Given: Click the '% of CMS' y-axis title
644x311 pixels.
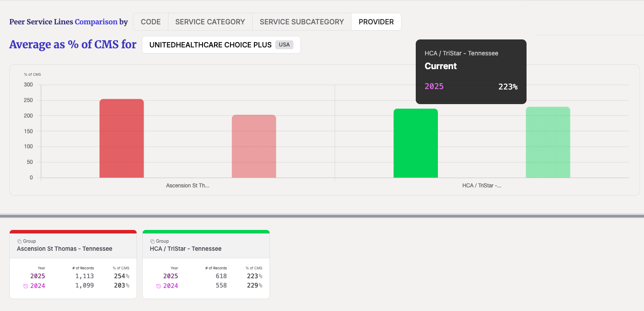Looking at the screenshot, I should point(32,74).
